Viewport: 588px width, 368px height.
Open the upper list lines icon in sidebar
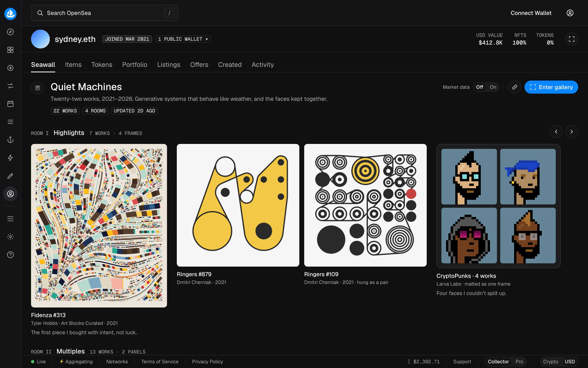[10, 122]
